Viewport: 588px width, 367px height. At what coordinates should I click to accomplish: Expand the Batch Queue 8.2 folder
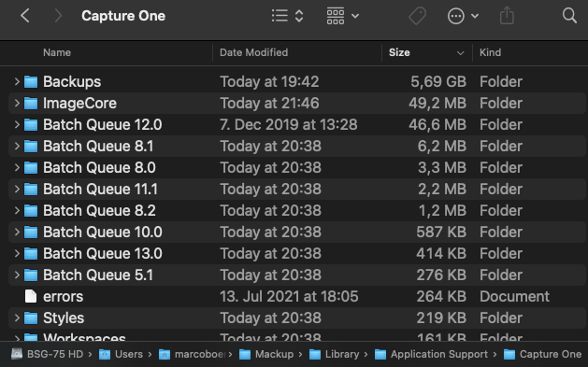pyautogui.click(x=17, y=210)
